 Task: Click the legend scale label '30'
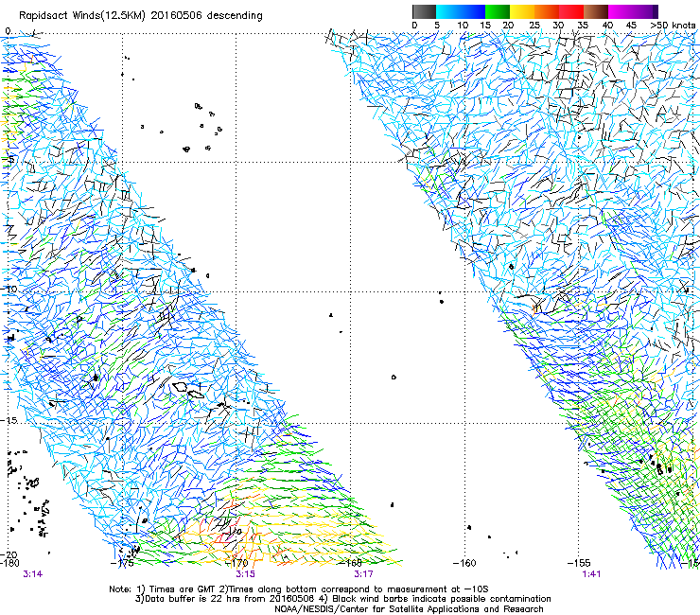tap(558, 25)
